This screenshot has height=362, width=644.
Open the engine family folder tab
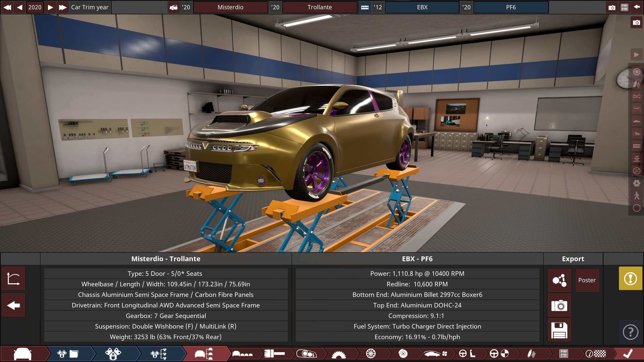(68, 354)
